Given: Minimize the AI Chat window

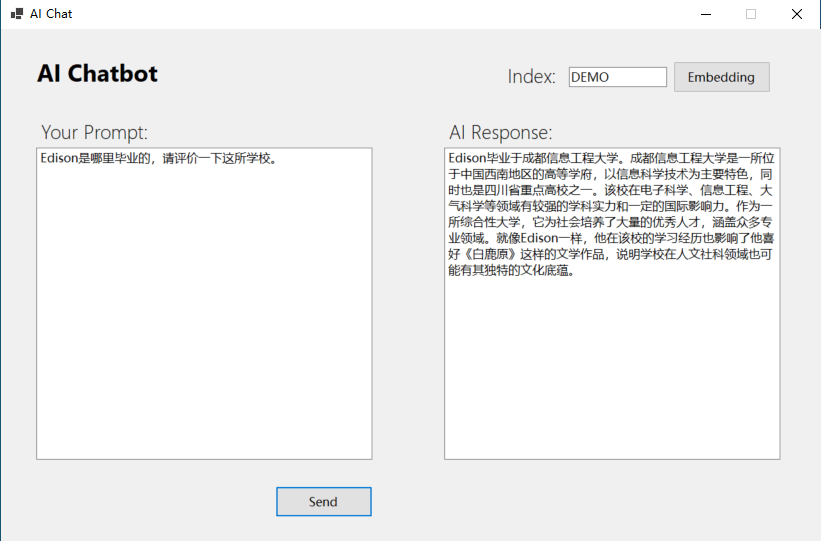Looking at the screenshot, I should click(x=706, y=14).
